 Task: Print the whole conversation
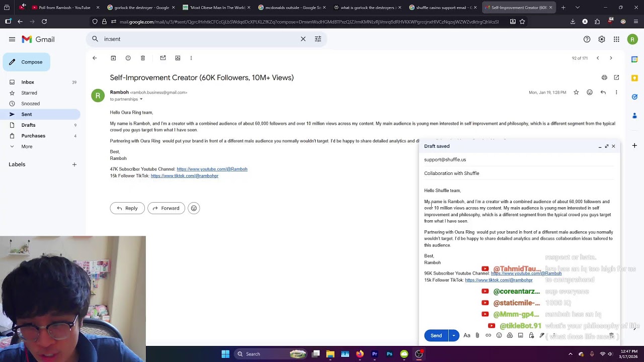coord(604,77)
